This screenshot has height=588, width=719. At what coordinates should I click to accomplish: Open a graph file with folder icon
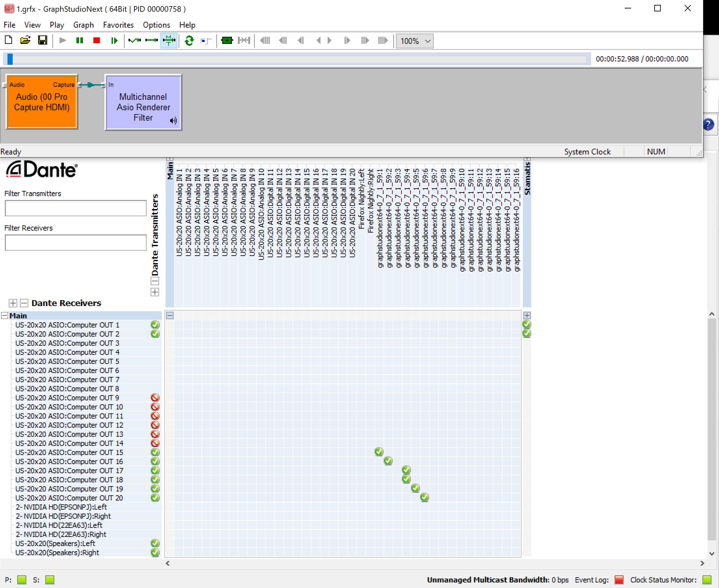[x=25, y=41]
